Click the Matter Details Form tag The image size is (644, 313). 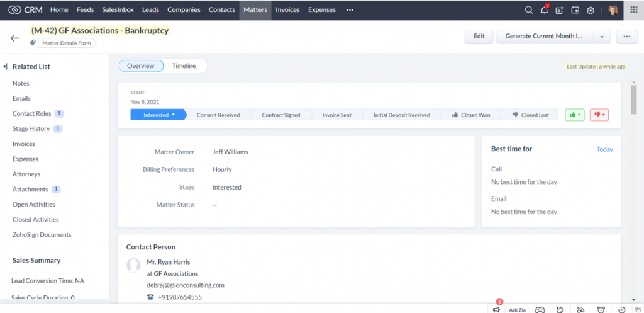point(67,43)
